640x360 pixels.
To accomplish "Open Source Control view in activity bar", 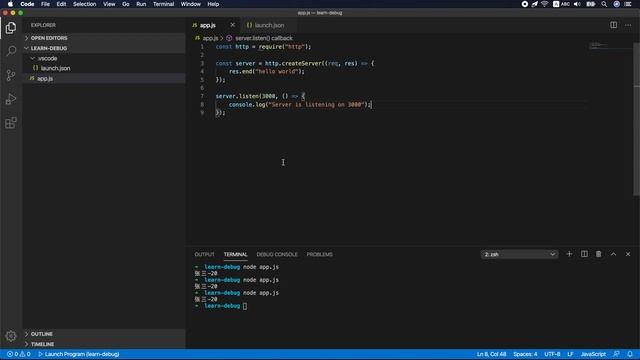I will (x=11, y=75).
